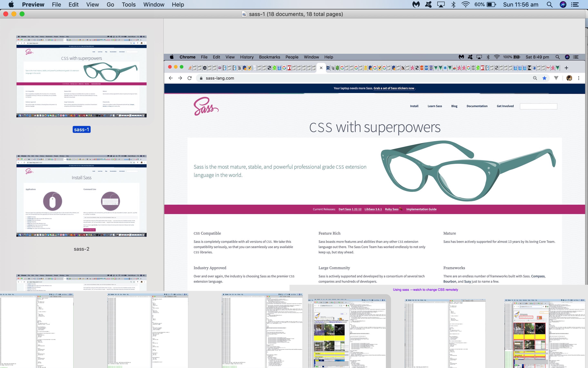This screenshot has height=368, width=588.
Task: Open the People menu in the pictured Chrome
Action: tap(292, 57)
